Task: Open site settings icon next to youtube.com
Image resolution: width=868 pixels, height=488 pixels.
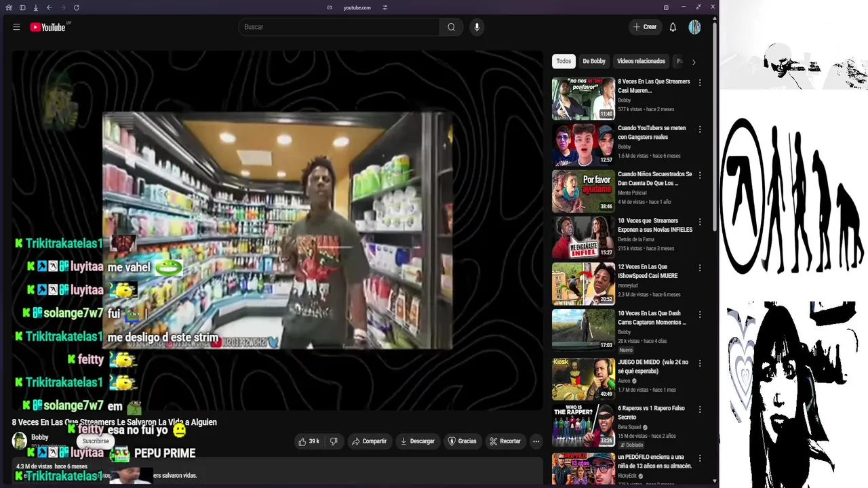Action: pyautogui.click(x=384, y=7)
